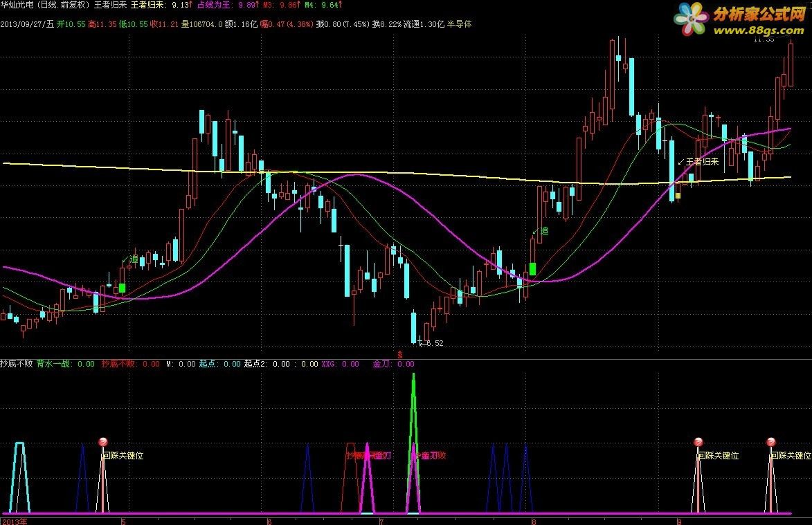This screenshot has height=525, width=812.
Task: Click the 抄底不败 indicator pane title
Action: [17, 364]
